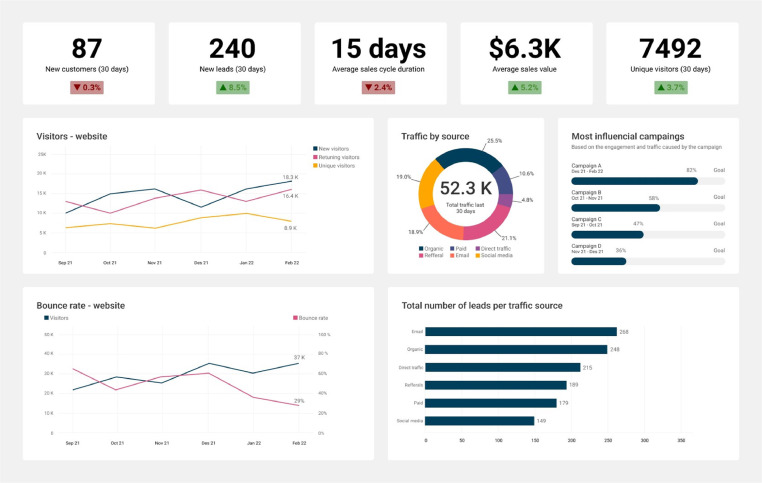Screen dimensions: 762x483
Task: Click the Organic bar showing 248 leads
Action: pos(516,349)
